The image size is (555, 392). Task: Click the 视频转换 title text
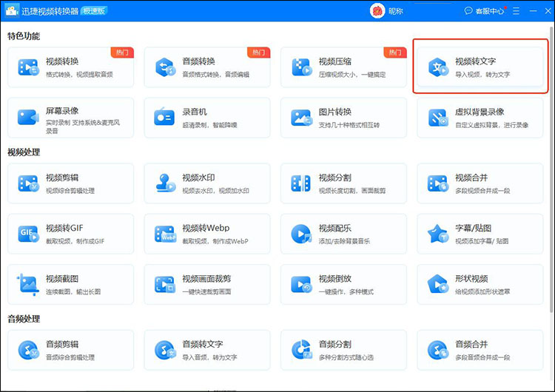[x=62, y=61]
